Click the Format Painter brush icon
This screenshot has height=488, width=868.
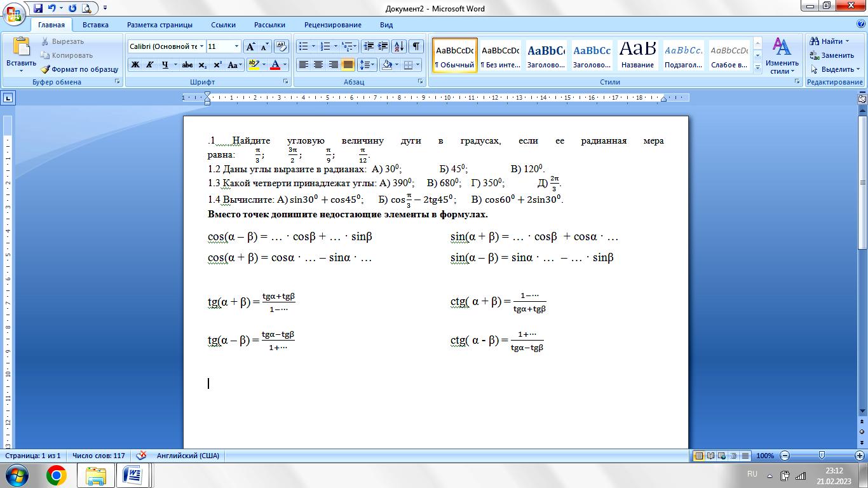click(46, 69)
